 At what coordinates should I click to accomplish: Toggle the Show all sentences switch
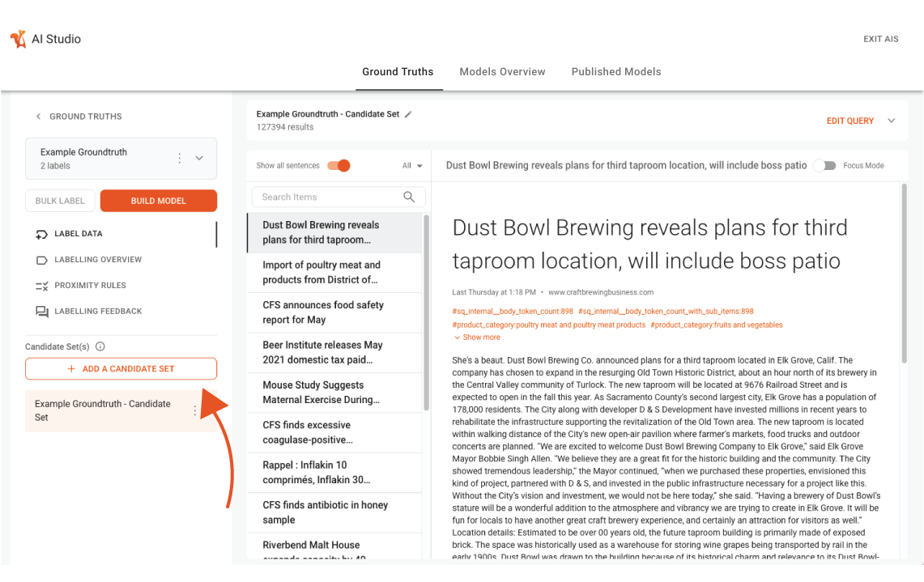point(339,165)
